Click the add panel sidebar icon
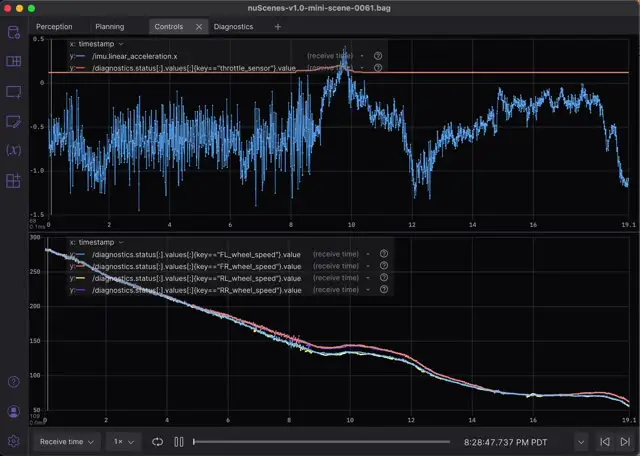 (13, 92)
